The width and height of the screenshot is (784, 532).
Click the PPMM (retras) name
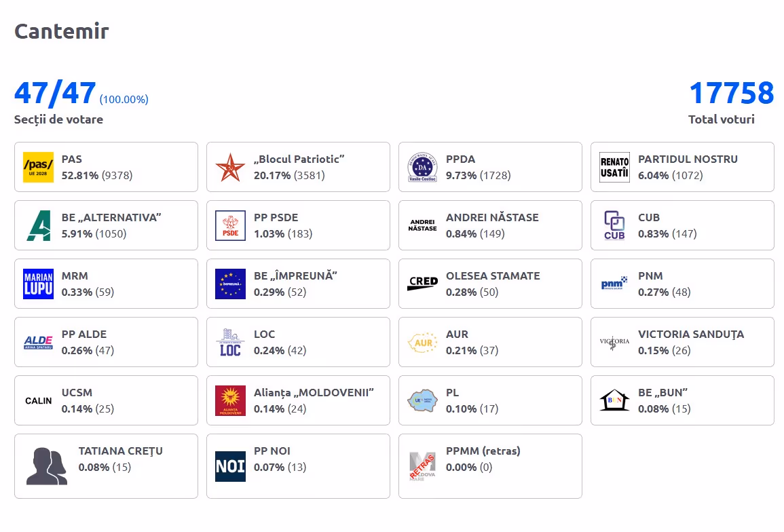click(x=483, y=451)
